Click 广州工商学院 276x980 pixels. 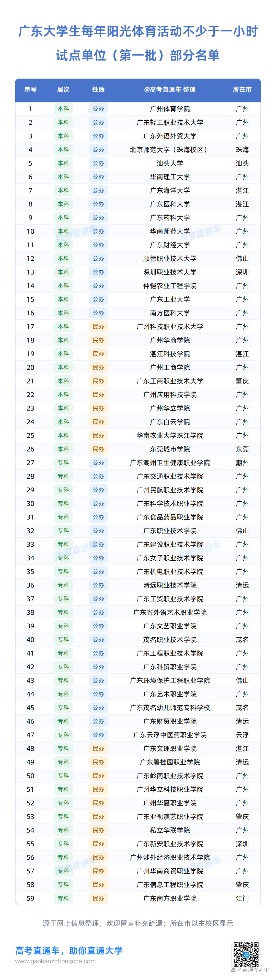(x=170, y=367)
